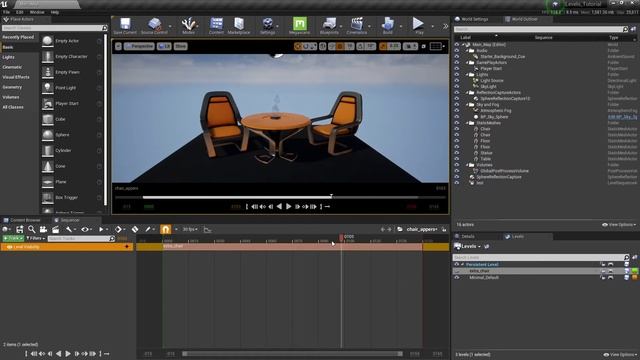This screenshot has height=360, width=640.
Task: Click the Sequencer auto-key diamond icon
Action: coord(135,230)
